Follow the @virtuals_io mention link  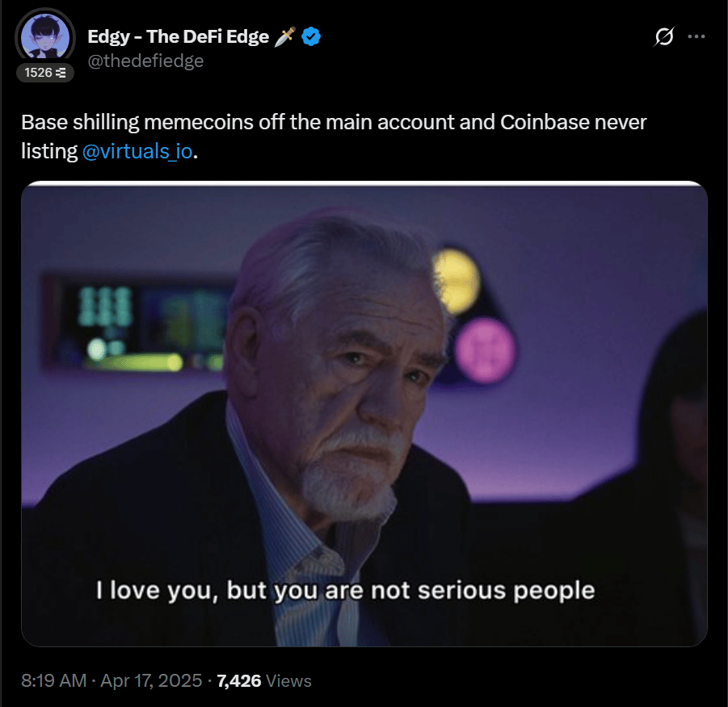(137, 151)
